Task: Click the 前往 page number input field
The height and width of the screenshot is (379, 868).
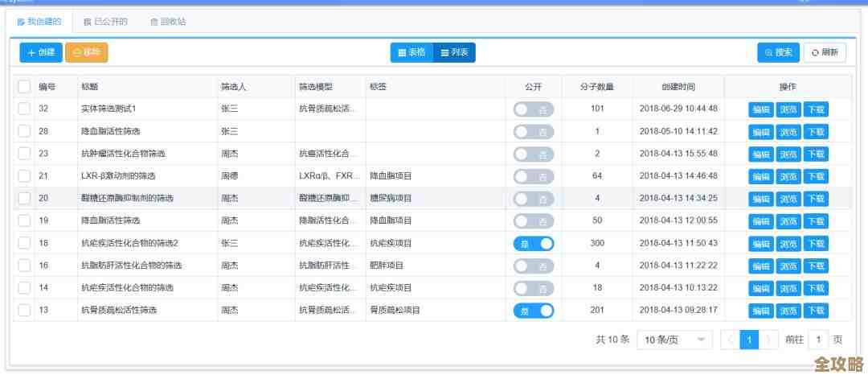Action: [818, 340]
